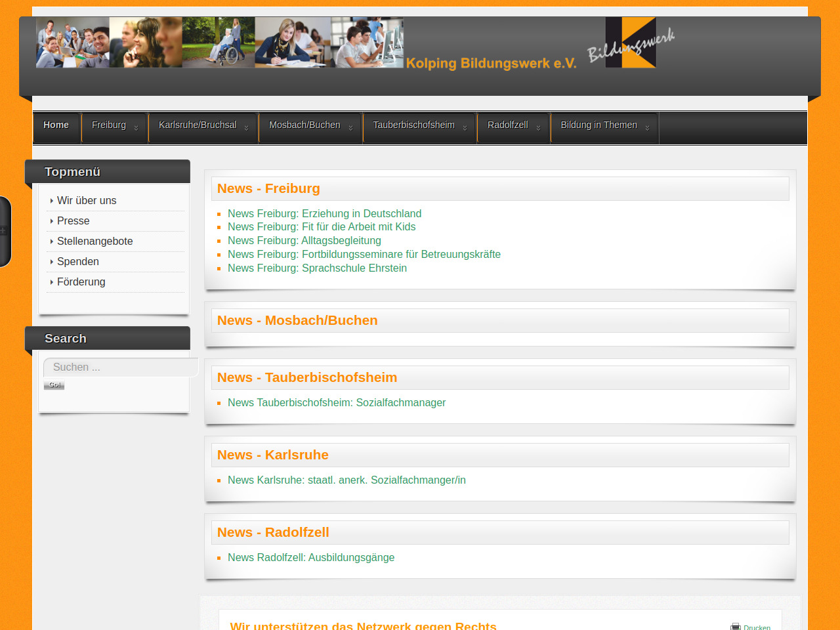Open News Tauberbischofsheim: Sozialfachmanager article
The image size is (840, 630).
tap(336, 403)
